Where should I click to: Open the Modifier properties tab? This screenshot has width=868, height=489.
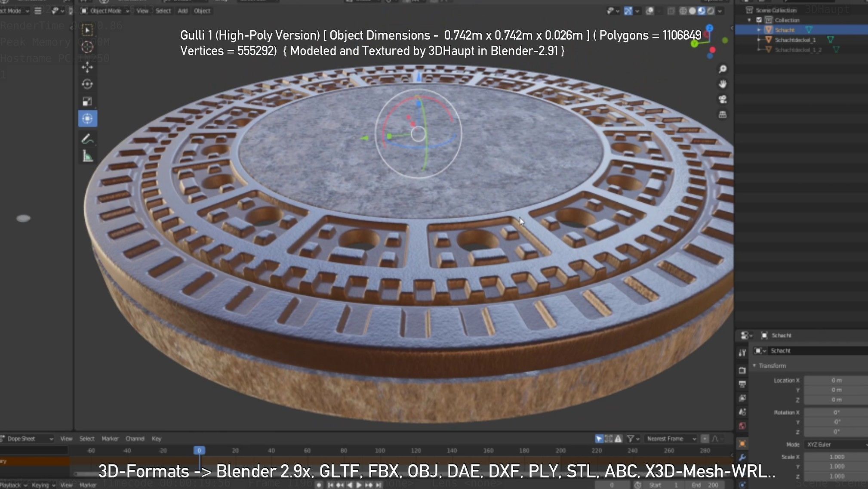point(742,458)
